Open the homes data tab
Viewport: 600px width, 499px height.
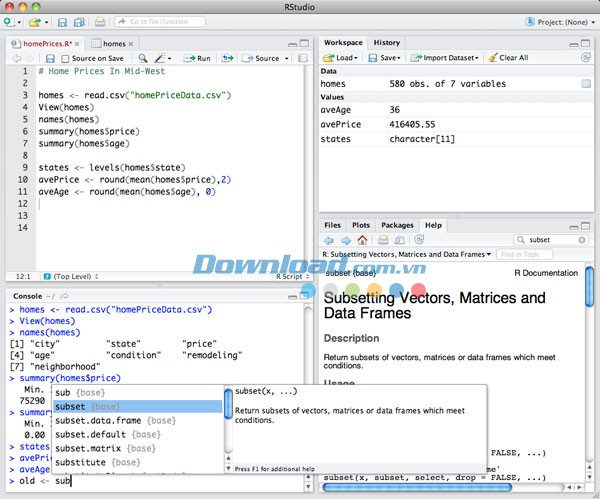point(112,43)
